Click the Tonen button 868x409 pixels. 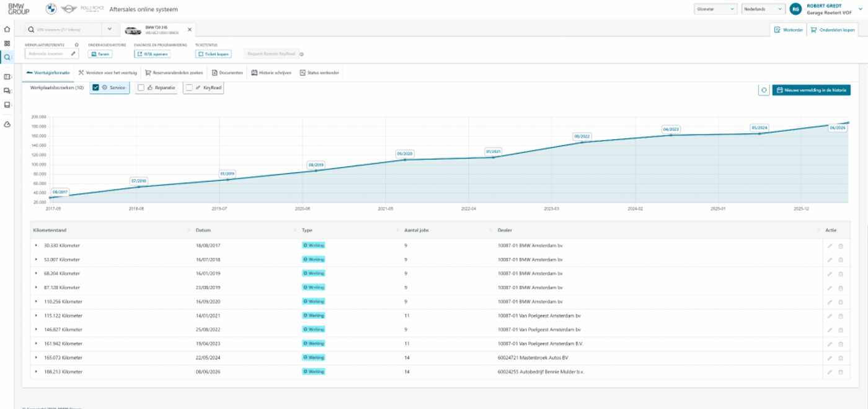click(100, 54)
